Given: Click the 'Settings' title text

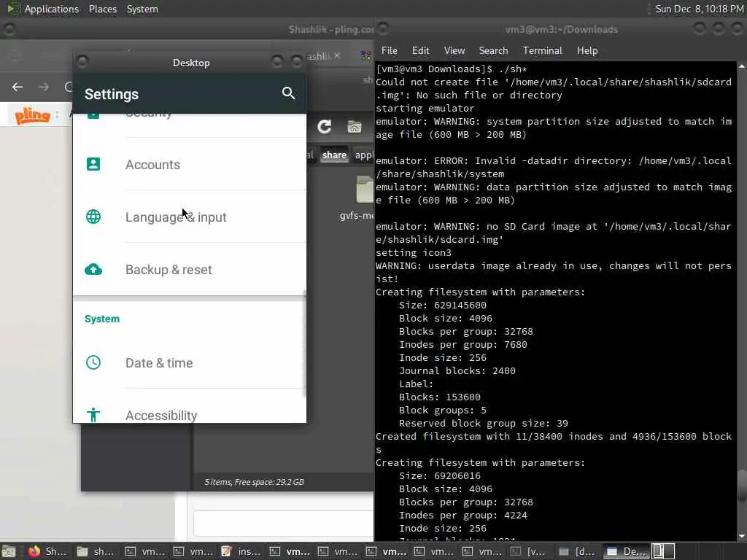Looking at the screenshot, I should (x=112, y=94).
